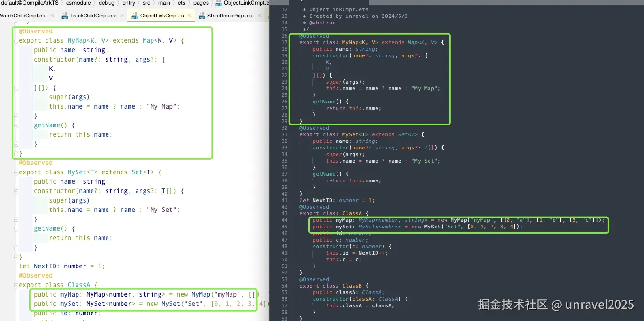Click 'constructor(name?: string, args?: T[])' in light editor
The image size is (644, 321).
click(109, 191)
